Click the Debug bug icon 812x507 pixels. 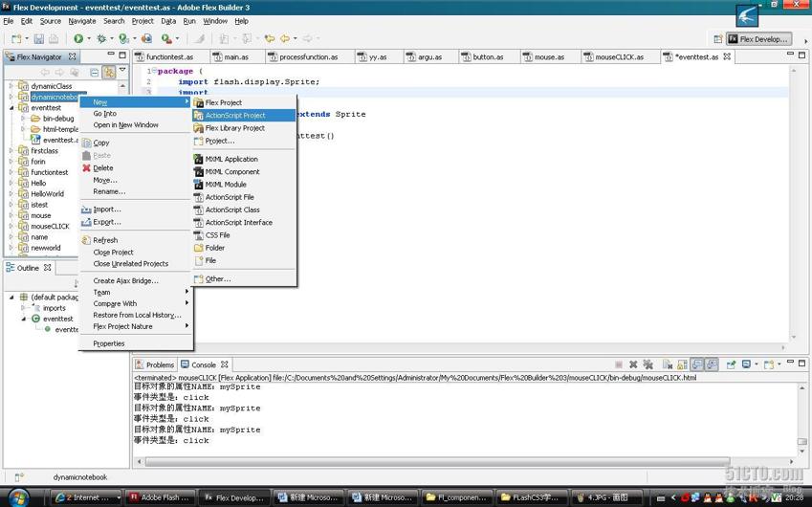(101, 38)
